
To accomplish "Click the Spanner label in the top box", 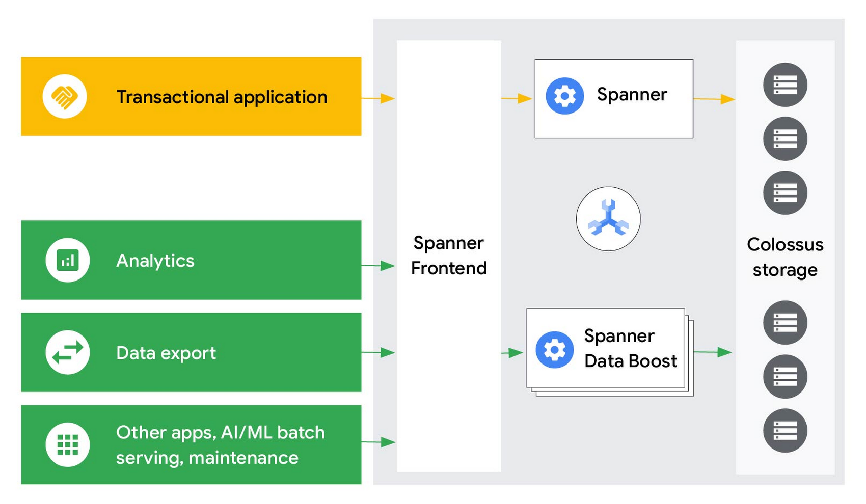I will click(x=632, y=95).
